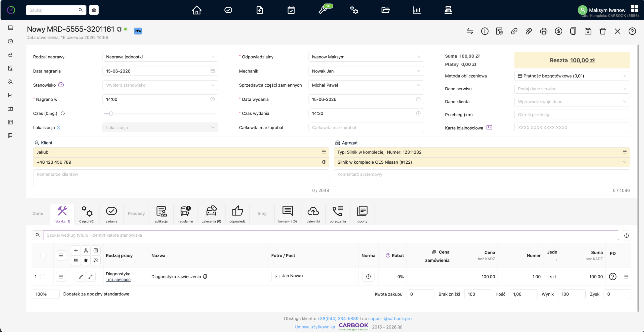The width and height of the screenshot is (644, 332).
Task: Switch to the połączenia tab
Action: point(338,214)
